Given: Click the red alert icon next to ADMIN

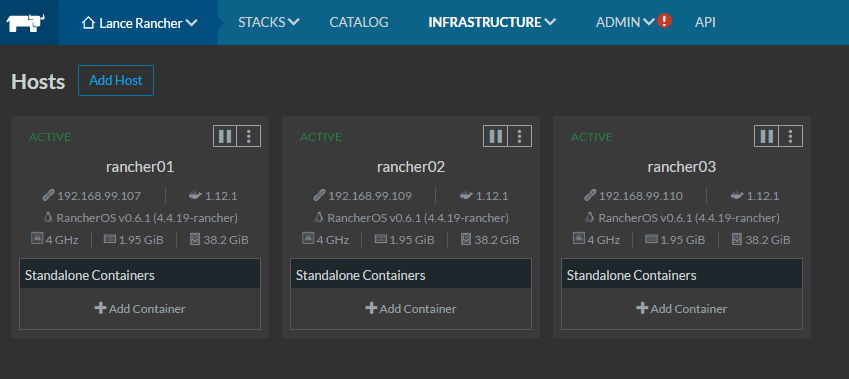Looking at the screenshot, I should tap(664, 21).
